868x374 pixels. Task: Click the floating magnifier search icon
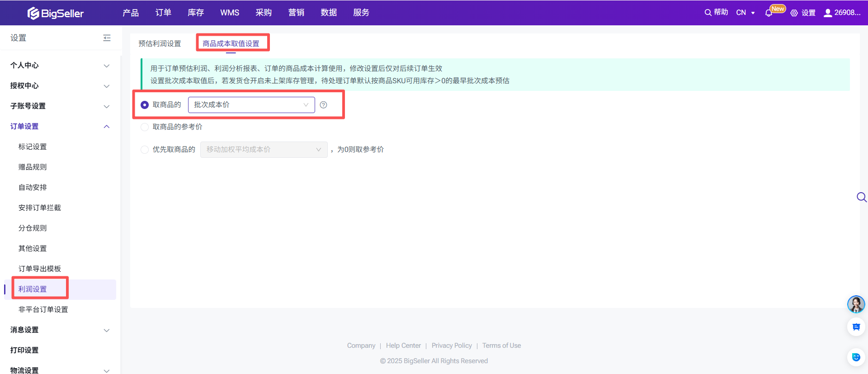(861, 197)
